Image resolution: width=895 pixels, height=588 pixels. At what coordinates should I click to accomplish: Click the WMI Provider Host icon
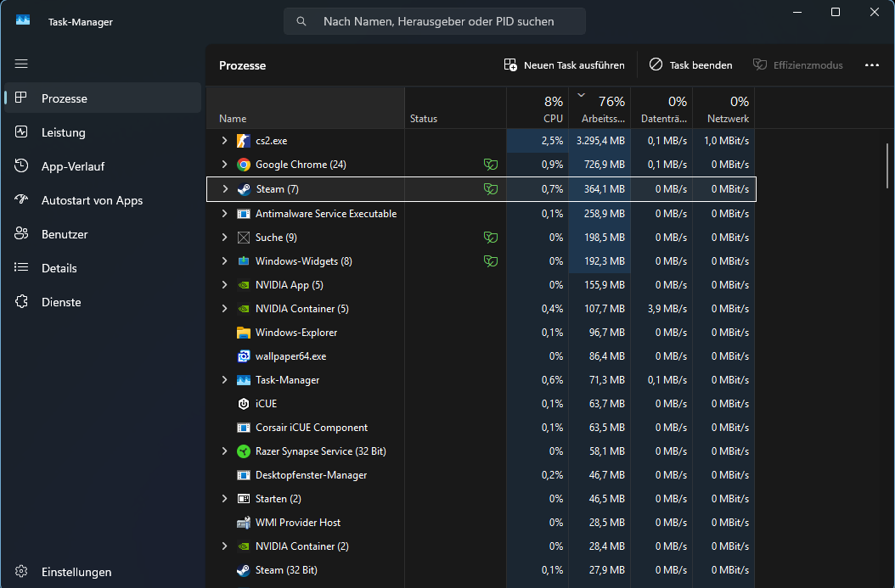pos(244,523)
